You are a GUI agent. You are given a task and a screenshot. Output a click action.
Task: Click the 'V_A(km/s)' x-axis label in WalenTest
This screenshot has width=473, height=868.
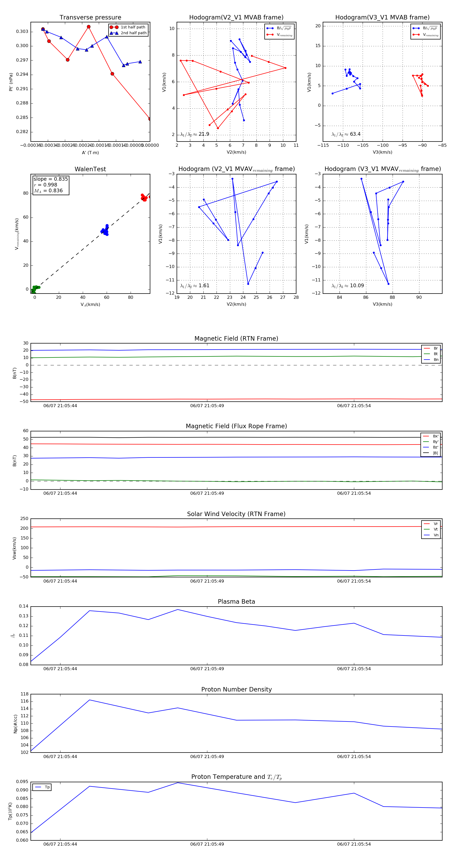pos(90,305)
